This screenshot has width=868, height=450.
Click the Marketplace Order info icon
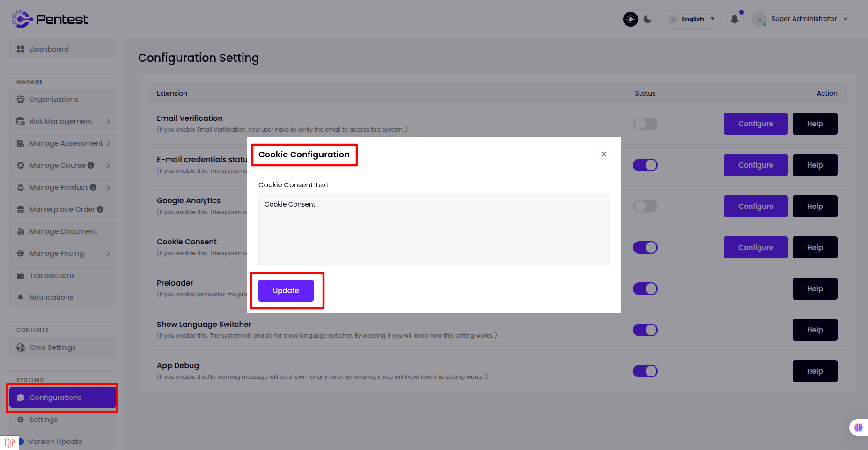(100, 209)
